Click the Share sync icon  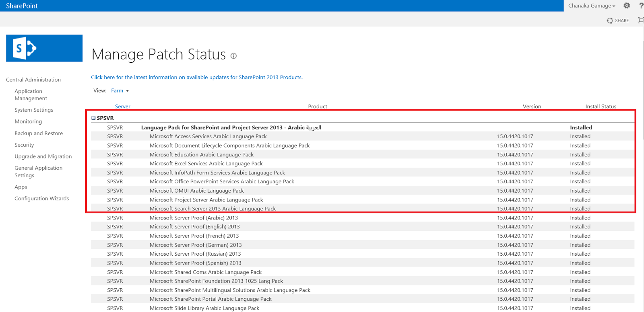[610, 21]
